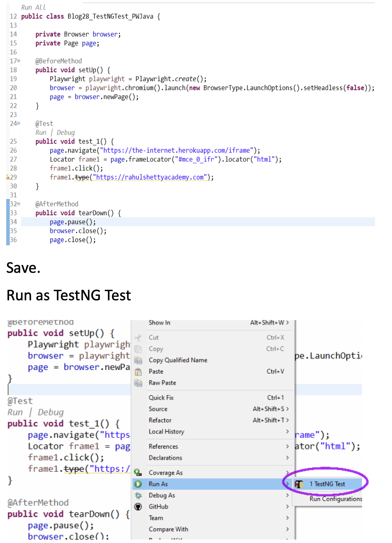Click the green Run As play icon
The image size is (392, 543).
(x=138, y=484)
